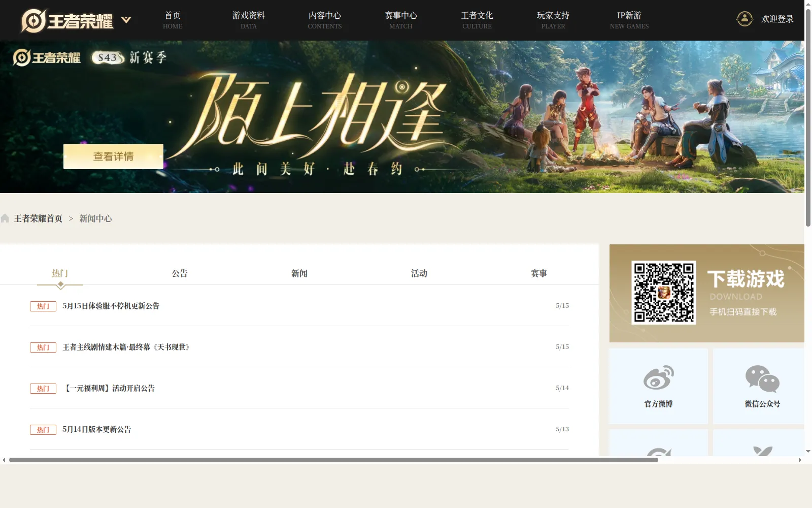Open the 游戏资料 DATA menu
812x508 pixels.
pyautogui.click(x=249, y=20)
